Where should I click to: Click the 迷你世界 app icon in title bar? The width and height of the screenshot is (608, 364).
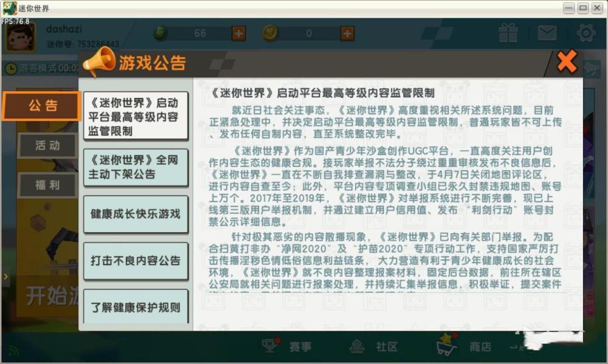(9, 8)
